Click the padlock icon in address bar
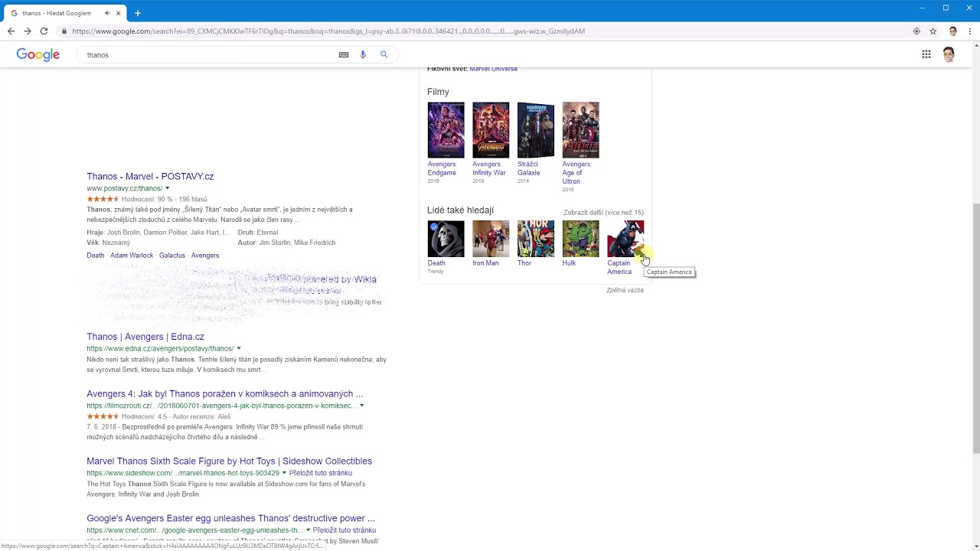Viewport: 980px width, 551px height. click(64, 31)
